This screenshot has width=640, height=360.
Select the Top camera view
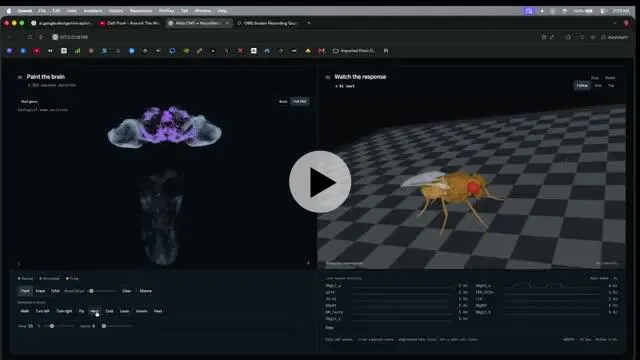click(611, 86)
